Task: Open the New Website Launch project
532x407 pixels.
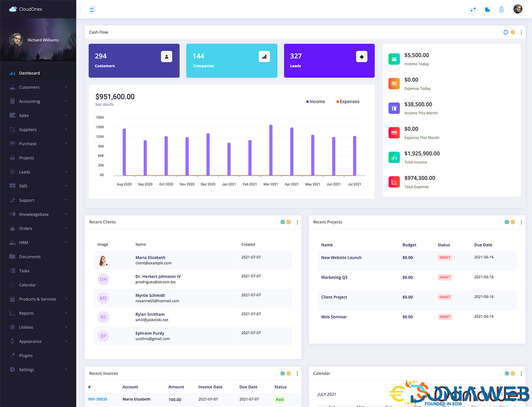Action: (x=341, y=258)
